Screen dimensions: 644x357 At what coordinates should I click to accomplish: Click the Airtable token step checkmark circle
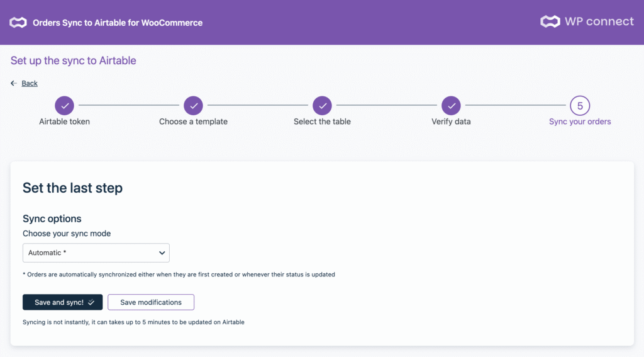point(64,106)
